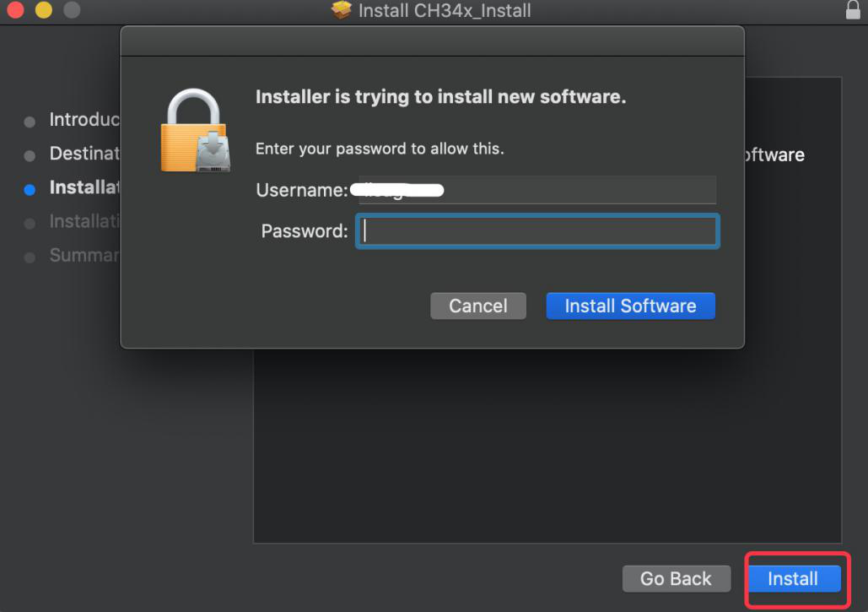Cancel the password authentication dialog

pyautogui.click(x=478, y=306)
